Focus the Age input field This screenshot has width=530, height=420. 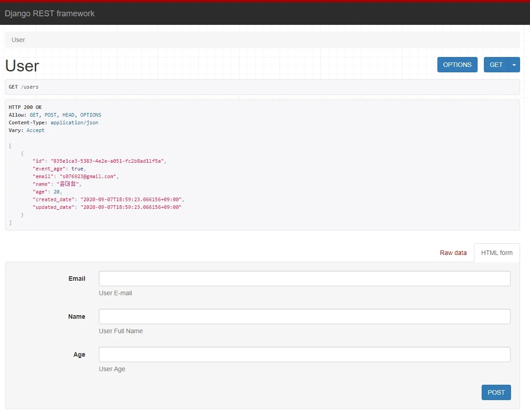[304, 354]
